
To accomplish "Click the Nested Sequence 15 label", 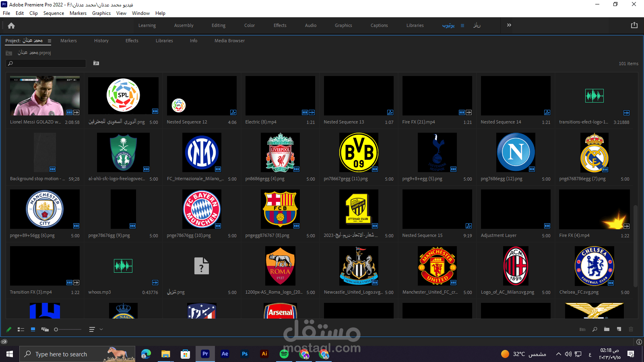I will pos(422,235).
